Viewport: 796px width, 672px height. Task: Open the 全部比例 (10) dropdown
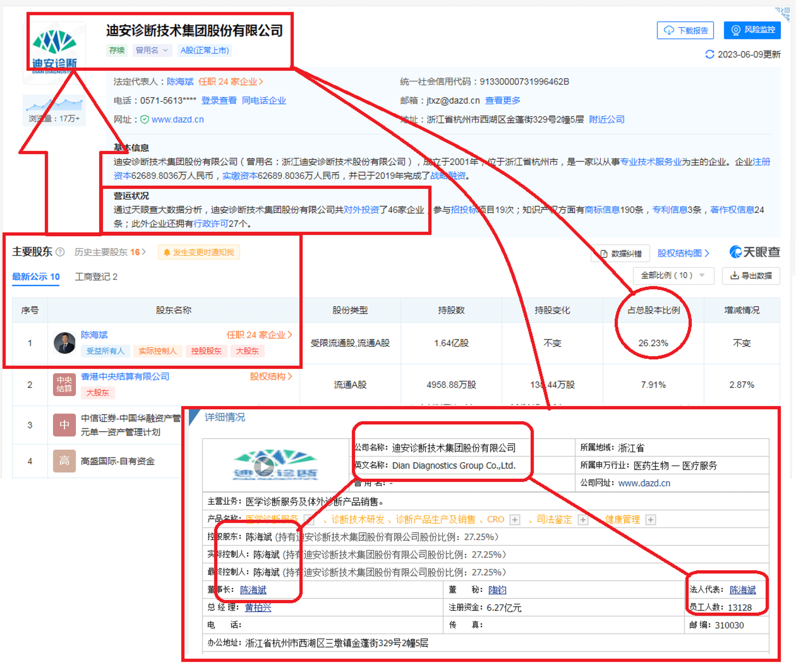coord(673,275)
